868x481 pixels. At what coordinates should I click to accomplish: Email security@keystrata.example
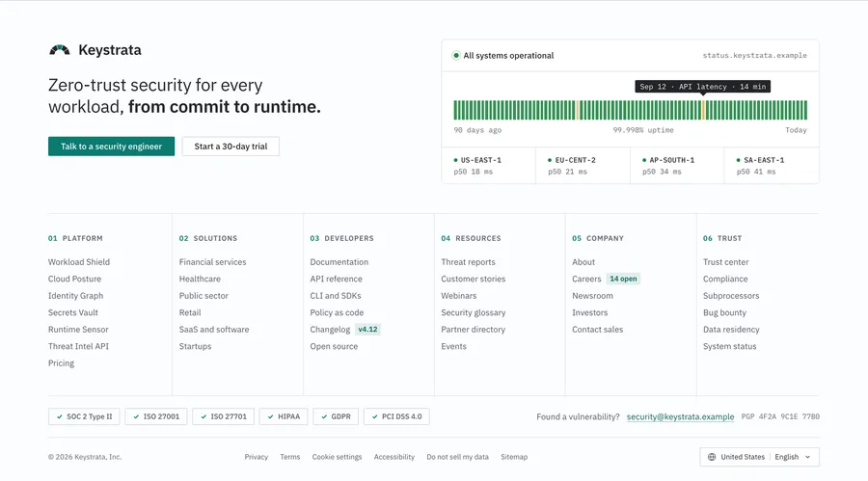click(x=680, y=416)
